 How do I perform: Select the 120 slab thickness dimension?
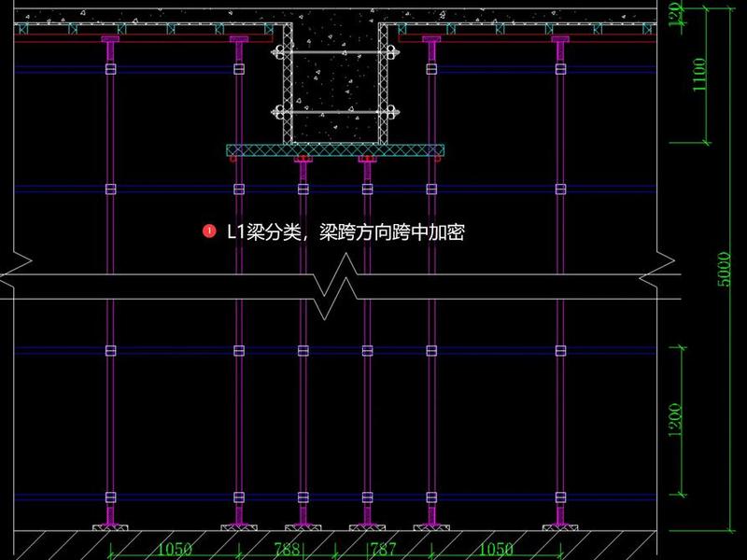(675, 13)
